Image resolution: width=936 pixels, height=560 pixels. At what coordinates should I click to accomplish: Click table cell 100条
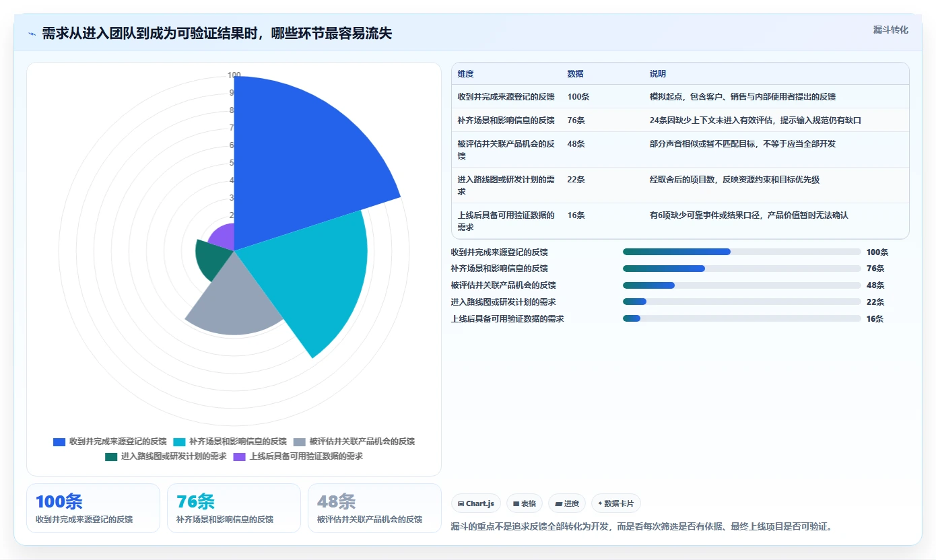[578, 97]
